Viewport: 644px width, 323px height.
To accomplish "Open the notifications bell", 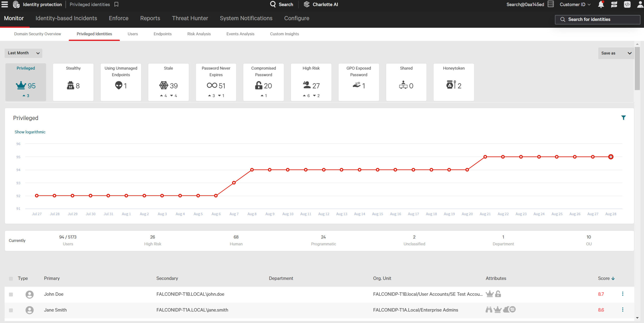I will click(601, 4).
